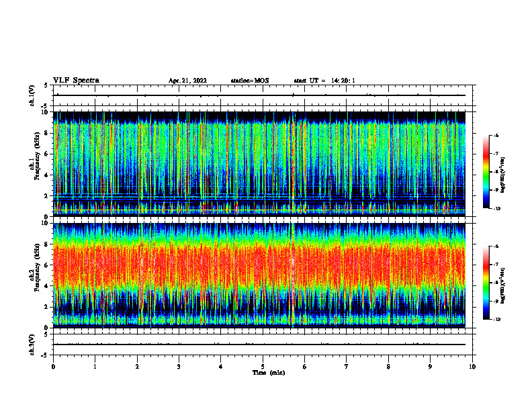Click time axis tick label "3"

click(x=179, y=367)
